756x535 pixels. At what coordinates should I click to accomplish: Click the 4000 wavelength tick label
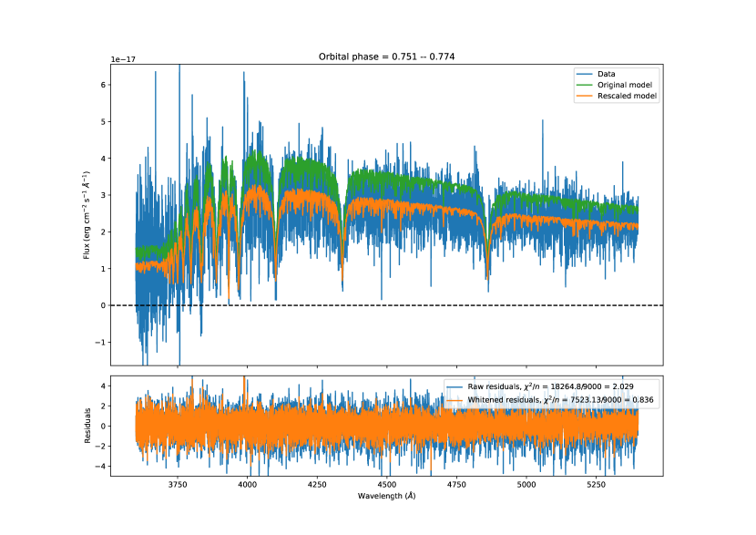pos(248,484)
